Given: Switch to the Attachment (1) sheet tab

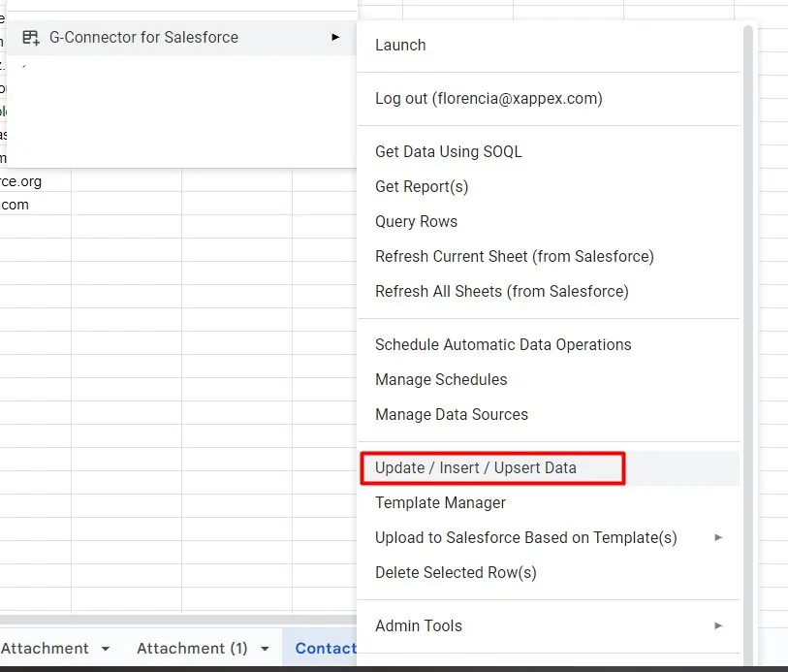Looking at the screenshot, I should tap(192, 649).
